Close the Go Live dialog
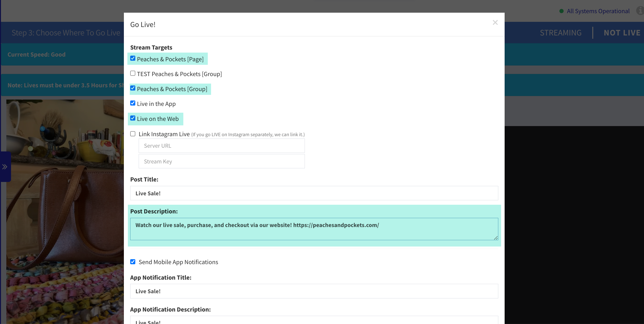The image size is (644, 324). [495, 23]
